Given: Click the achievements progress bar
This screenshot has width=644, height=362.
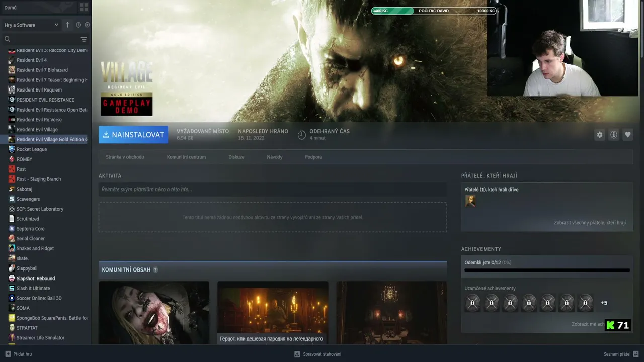Looking at the screenshot, I should tap(547, 270).
